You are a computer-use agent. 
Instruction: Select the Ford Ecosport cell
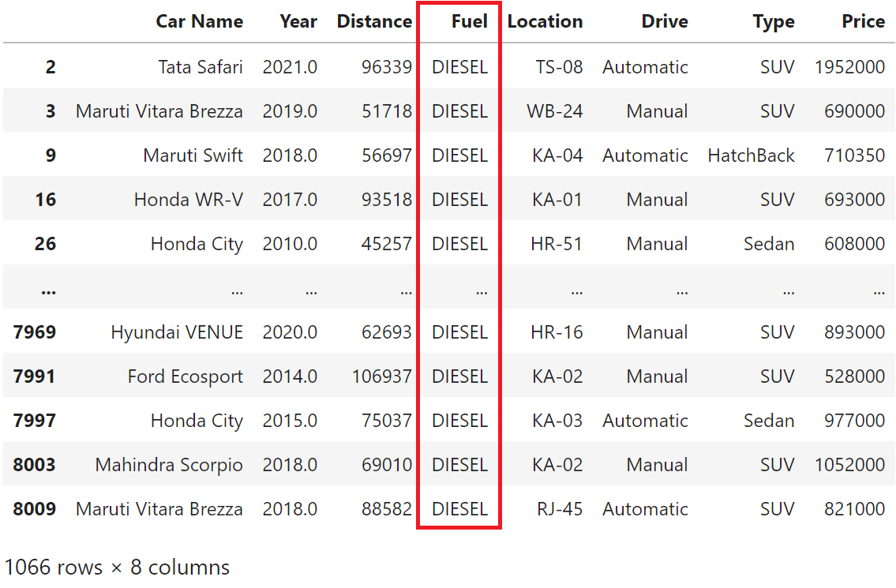point(186,376)
